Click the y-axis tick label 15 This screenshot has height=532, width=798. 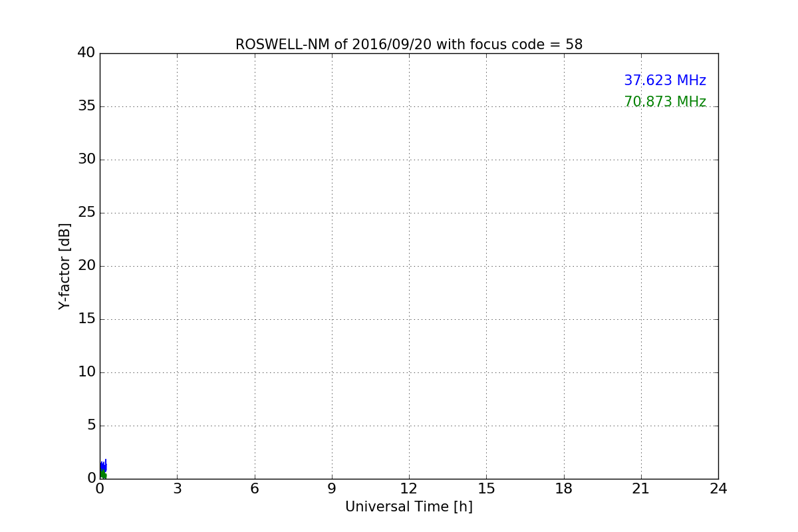pos(86,319)
